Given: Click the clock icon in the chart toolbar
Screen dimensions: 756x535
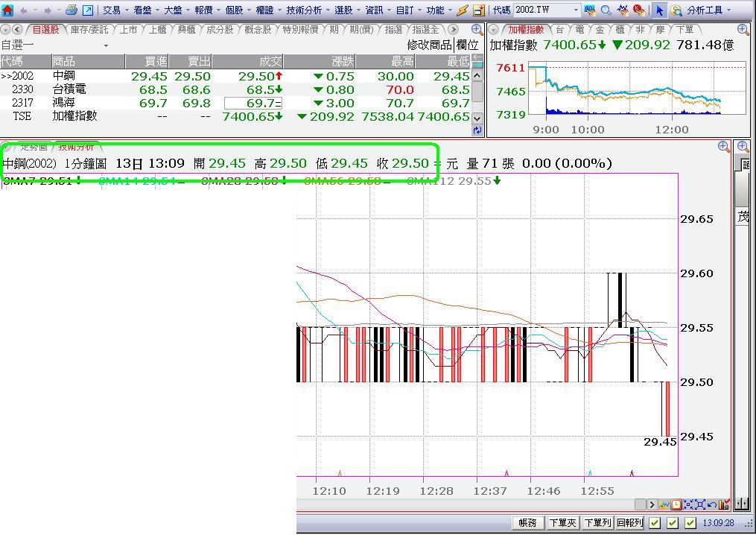Looking at the screenshot, I should (676, 504).
